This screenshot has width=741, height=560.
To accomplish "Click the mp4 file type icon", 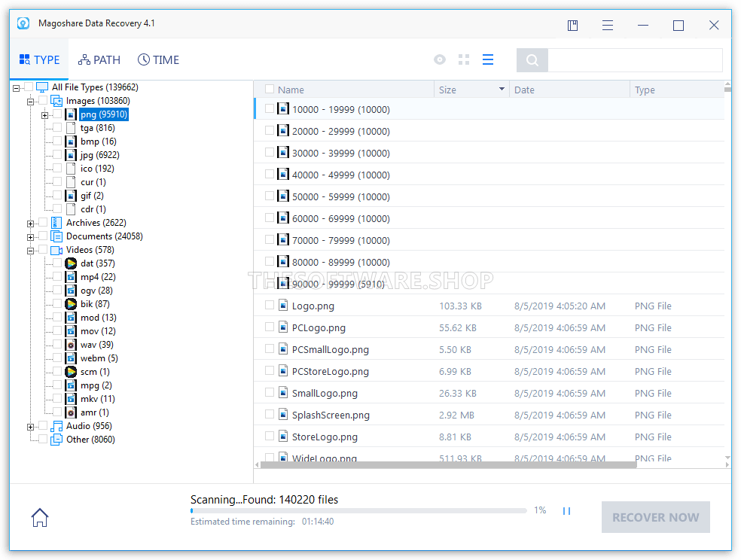I will point(71,277).
